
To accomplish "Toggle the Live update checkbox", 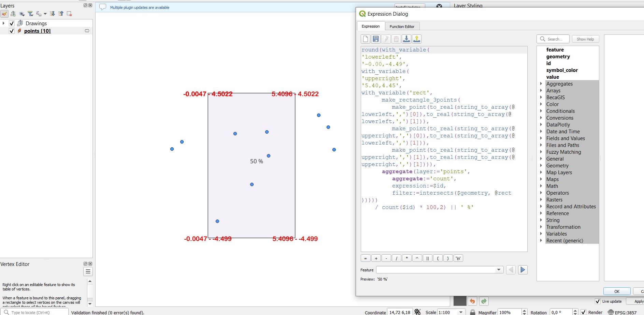I will (598, 301).
